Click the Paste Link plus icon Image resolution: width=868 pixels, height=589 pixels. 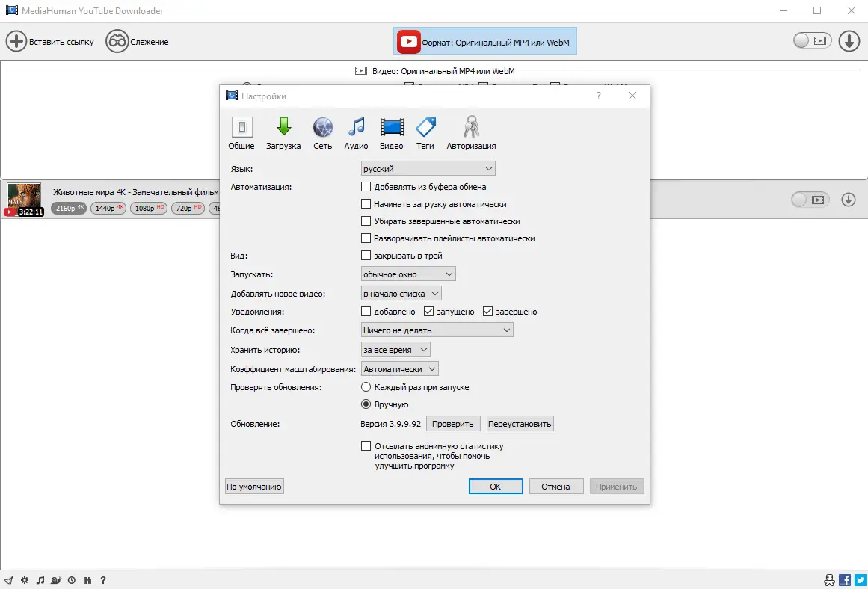pyautogui.click(x=16, y=42)
